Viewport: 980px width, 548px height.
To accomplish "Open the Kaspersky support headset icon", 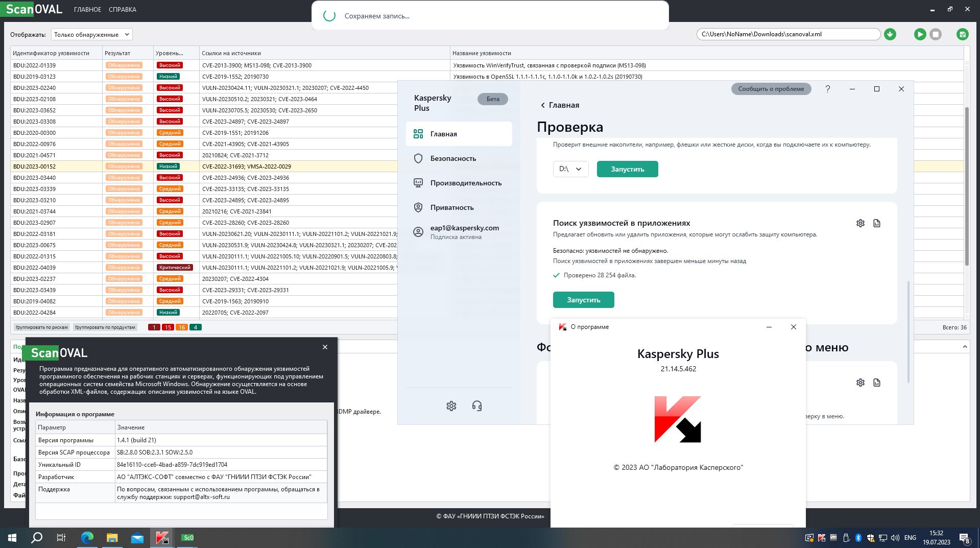I will pyautogui.click(x=477, y=406).
